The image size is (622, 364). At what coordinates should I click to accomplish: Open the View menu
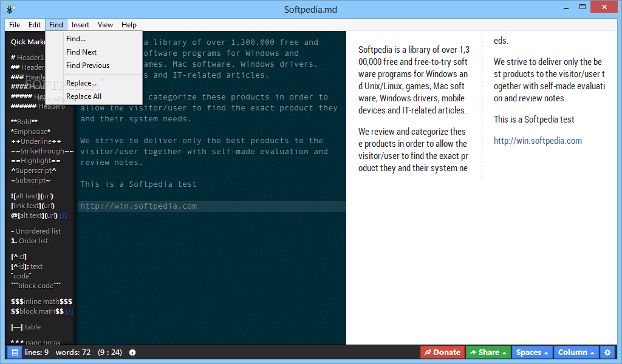105,24
